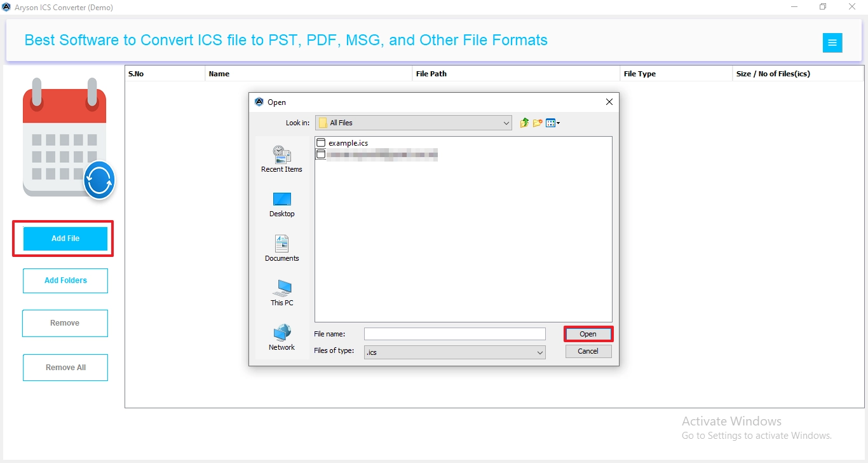The width and height of the screenshot is (868, 463).
Task: Click the Name column header
Action: pyautogui.click(x=309, y=74)
